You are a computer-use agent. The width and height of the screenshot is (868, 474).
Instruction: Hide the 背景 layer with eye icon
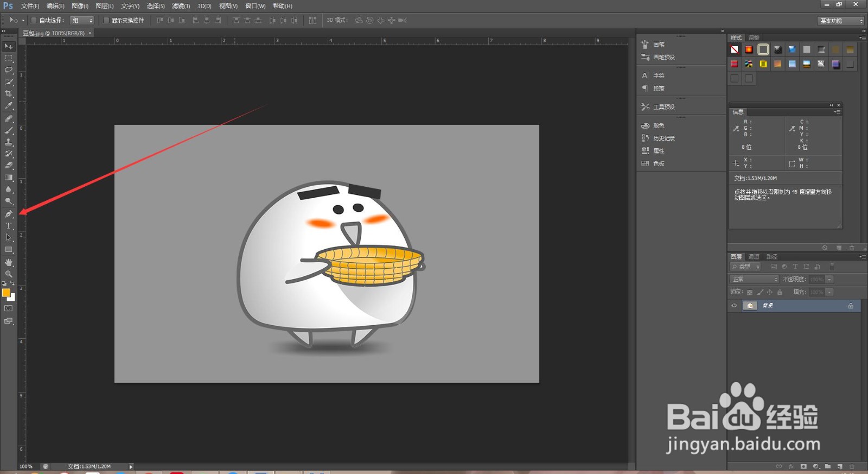click(734, 306)
